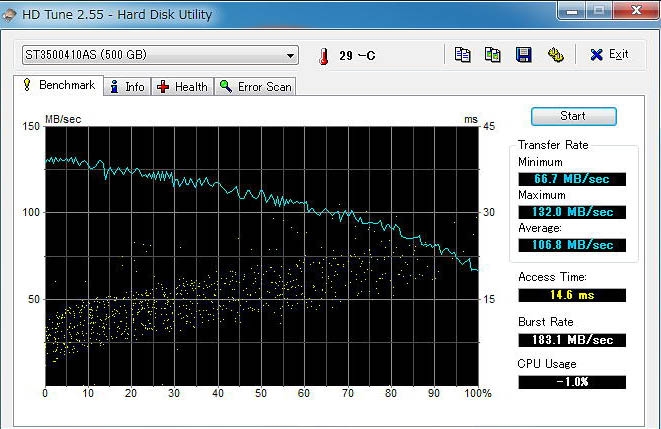Copy benchmark info text to clipboard
The width and height of the screenshot is (661, 429).
462,54
